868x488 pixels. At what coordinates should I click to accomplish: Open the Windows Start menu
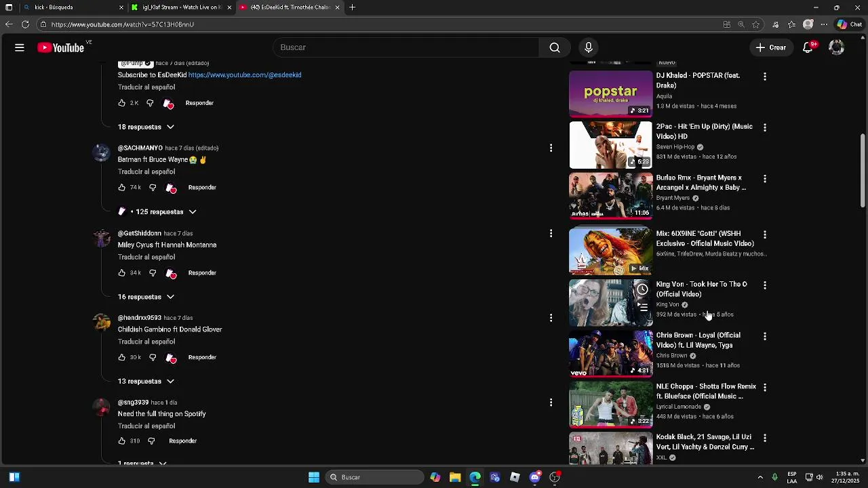pos(313,477)
